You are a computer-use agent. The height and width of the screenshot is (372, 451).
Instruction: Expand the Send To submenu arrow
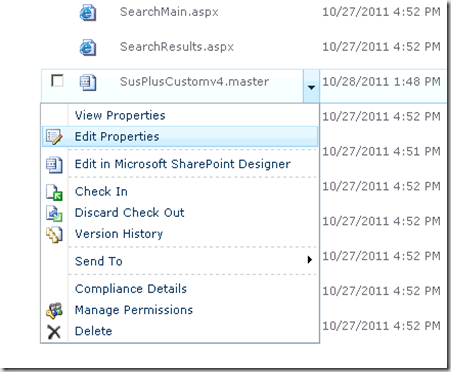[x=310, y=260]
